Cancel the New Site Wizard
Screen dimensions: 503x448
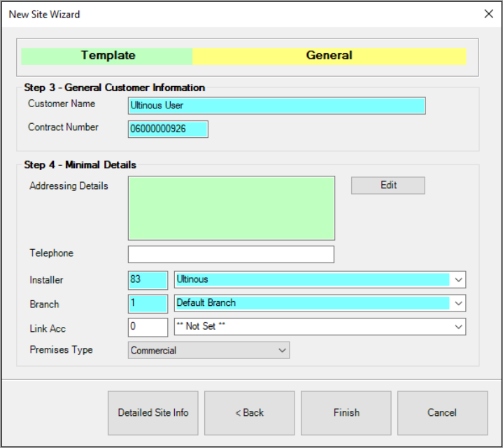442,413
